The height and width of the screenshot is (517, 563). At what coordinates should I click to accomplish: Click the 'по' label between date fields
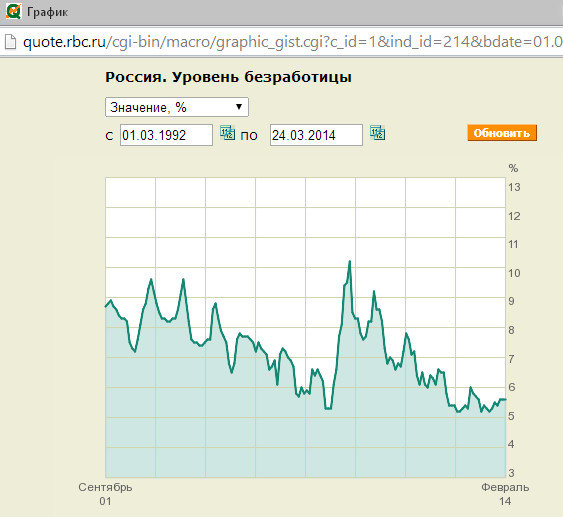249,135
